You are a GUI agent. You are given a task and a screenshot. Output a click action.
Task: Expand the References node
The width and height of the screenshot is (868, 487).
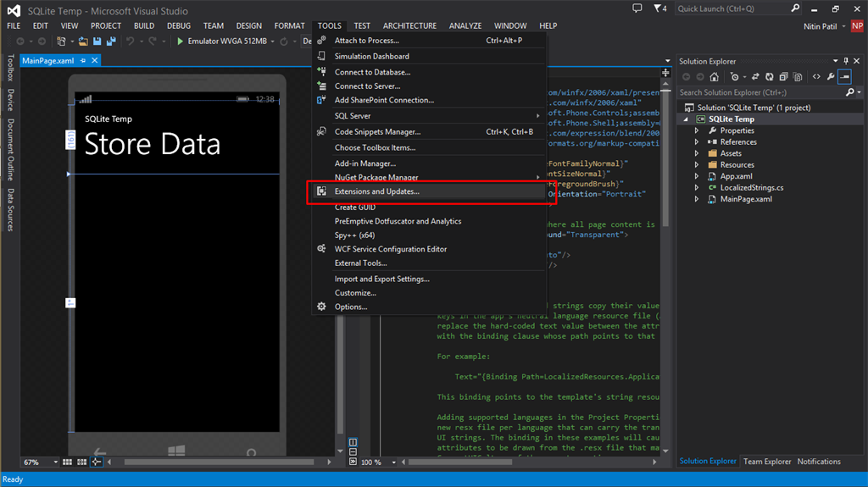click(697, 142)
